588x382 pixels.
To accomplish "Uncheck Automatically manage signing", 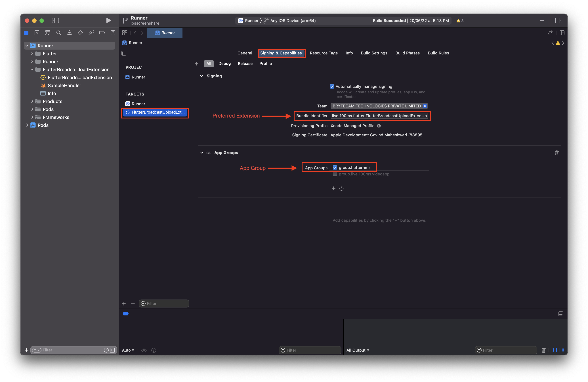I will coord(332,86).
